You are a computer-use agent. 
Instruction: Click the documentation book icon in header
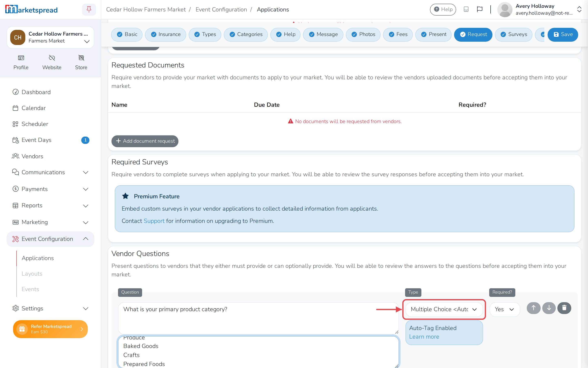(x=466, y=9)
